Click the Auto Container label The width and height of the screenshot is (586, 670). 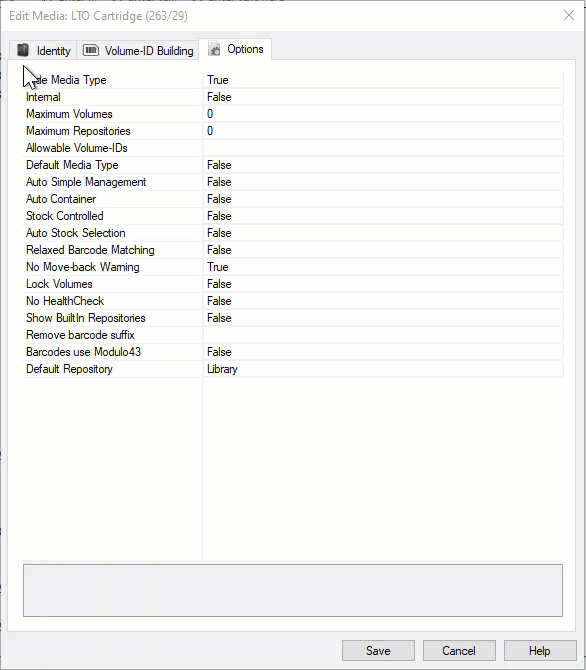[61, 199]
